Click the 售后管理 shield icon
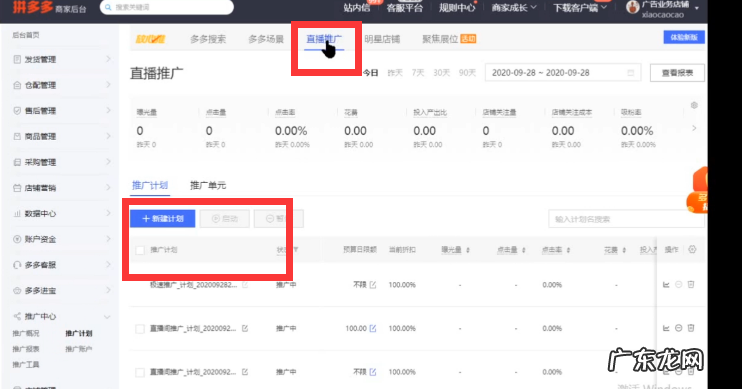Screen dimensions: 742x389 click(x=18, y=111)
